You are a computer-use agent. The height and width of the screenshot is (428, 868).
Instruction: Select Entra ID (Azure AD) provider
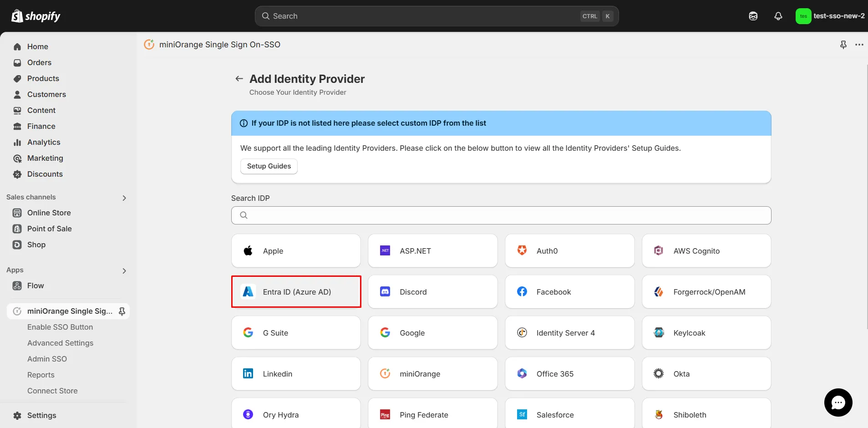(x=296, y=292)
